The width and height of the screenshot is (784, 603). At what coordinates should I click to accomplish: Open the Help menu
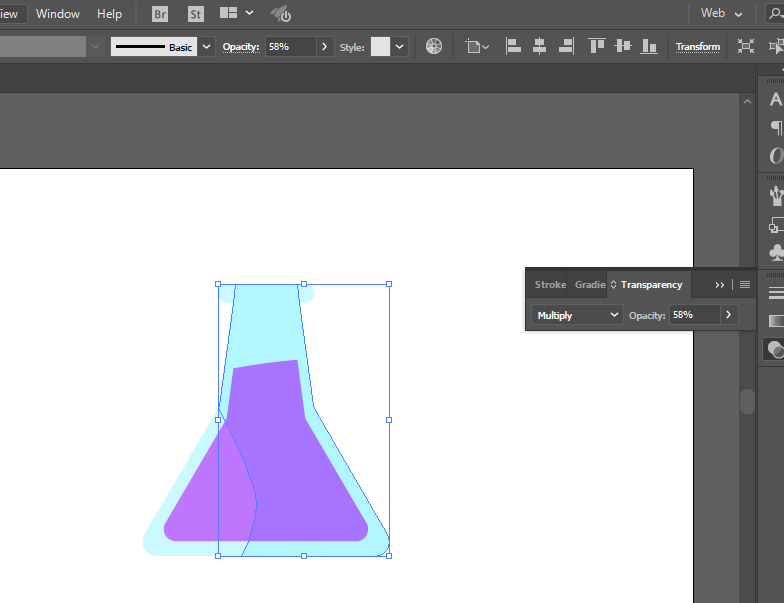(x=110, y=14)
